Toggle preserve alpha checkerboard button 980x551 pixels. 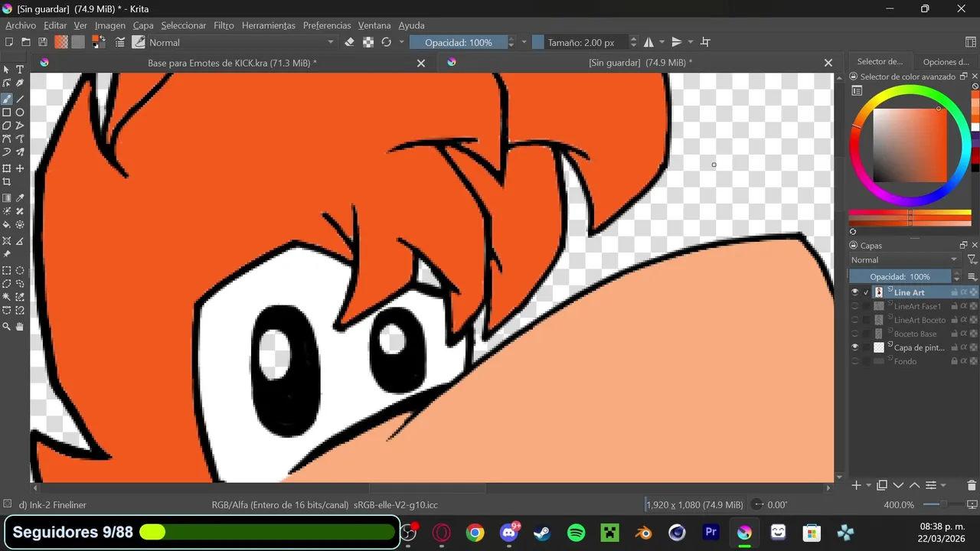(368, 42)
